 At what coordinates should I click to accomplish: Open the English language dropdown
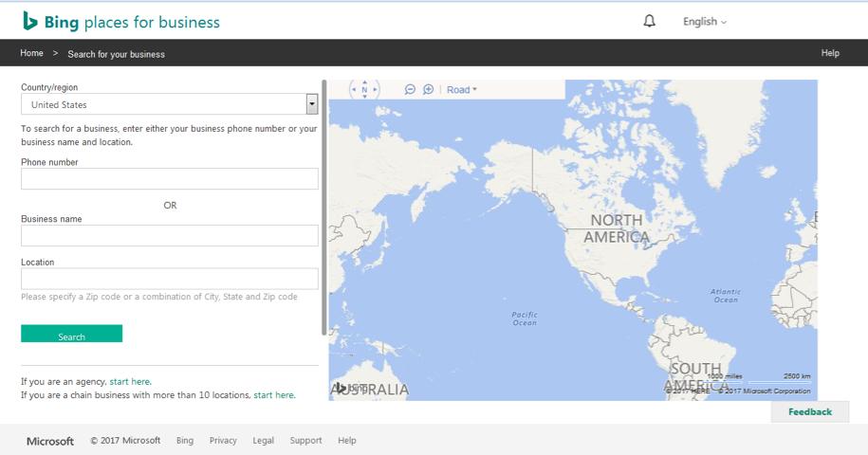pyautogui.click(x=705, y=22)
